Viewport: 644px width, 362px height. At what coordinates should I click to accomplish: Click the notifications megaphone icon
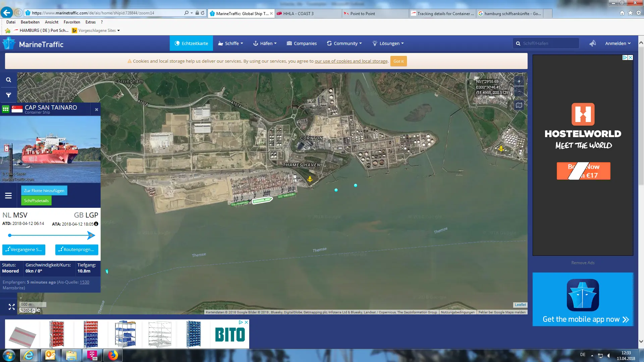click(x=593, y=43)
